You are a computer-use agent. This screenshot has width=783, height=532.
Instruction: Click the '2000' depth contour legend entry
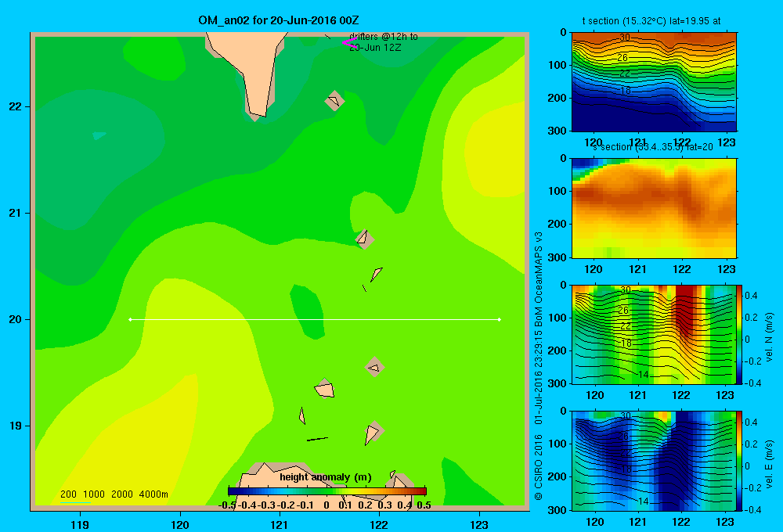coord(122,494)
